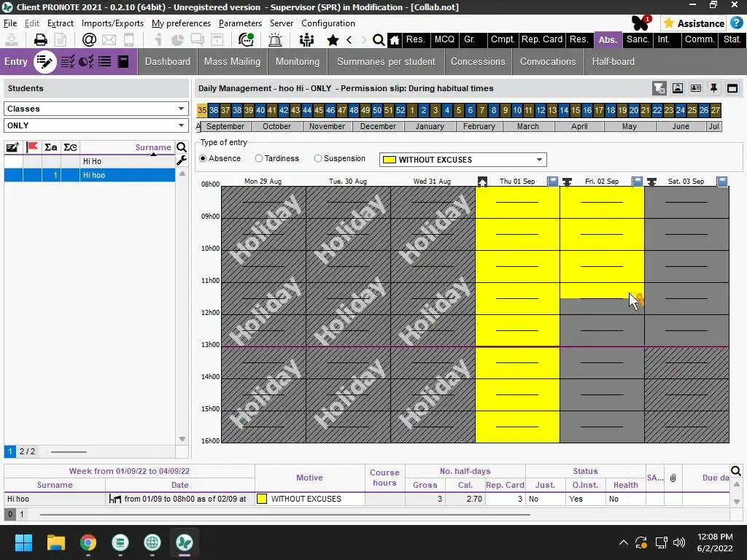747x560 pixels.
Task: Click the alert siren icon
Action: [275, 39]
